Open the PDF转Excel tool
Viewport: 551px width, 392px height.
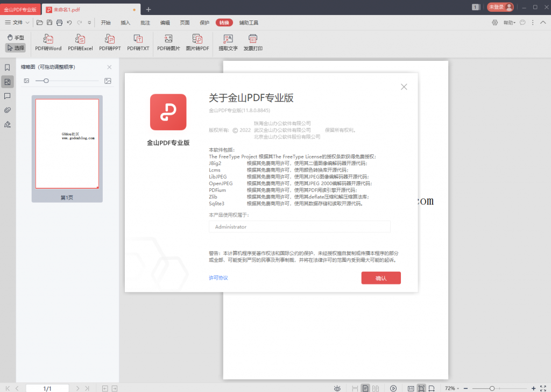pos(80,43)
